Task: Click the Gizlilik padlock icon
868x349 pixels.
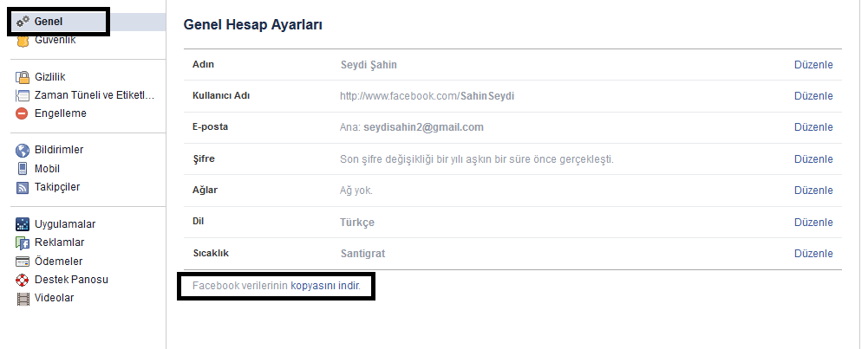Action: coord(23,77)
